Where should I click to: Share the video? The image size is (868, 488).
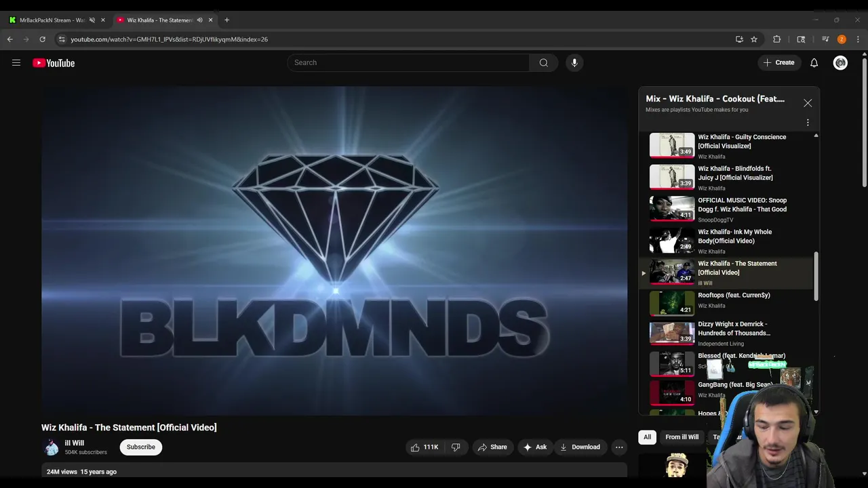tap(492, 447)
